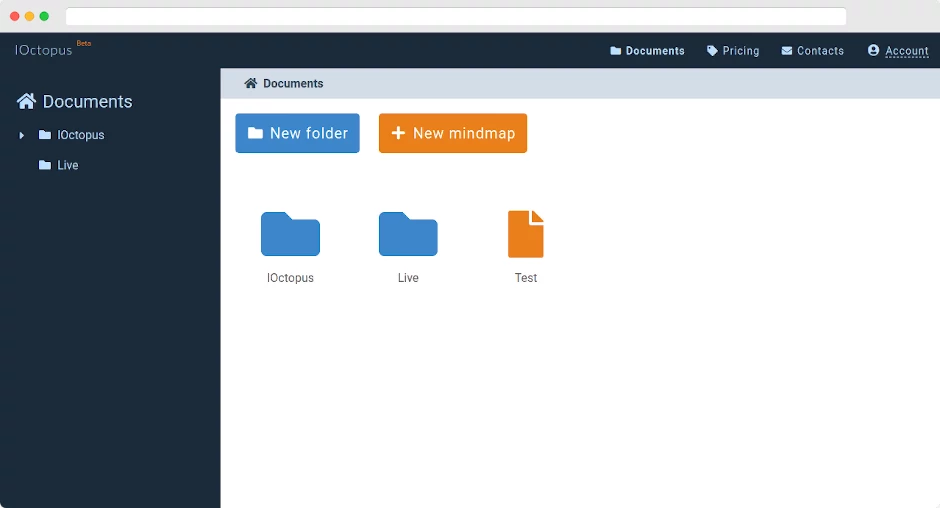Select the sidebar Documents heading

coord(88,101)
